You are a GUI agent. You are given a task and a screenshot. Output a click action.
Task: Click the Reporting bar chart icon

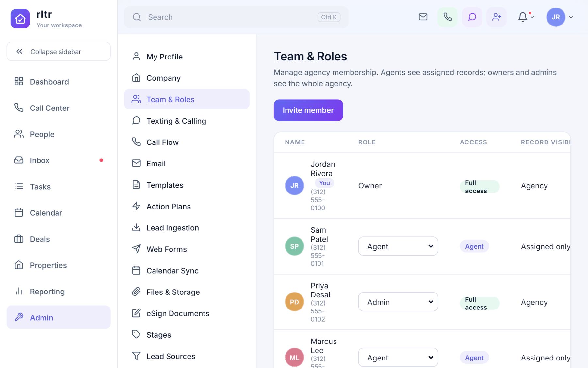click(x=19, y=291)
